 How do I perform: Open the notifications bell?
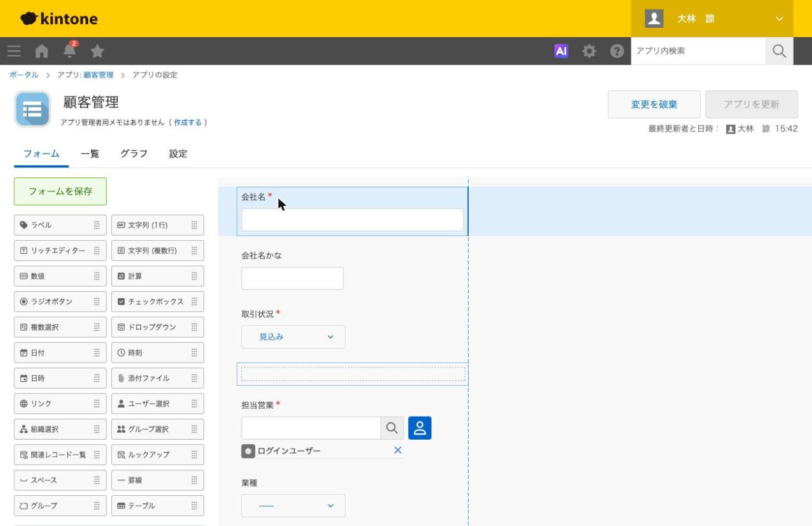click(x=70, y=50)
